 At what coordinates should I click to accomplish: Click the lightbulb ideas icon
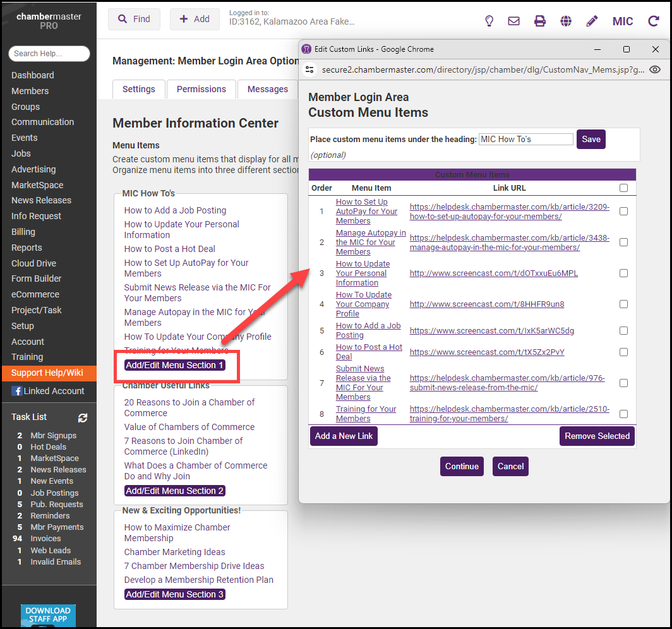489,21
